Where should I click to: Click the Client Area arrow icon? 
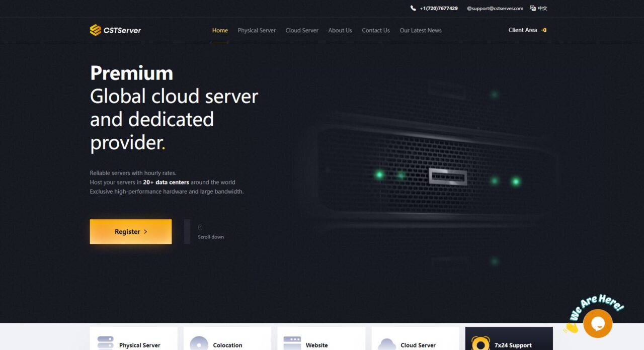[543, 30]
